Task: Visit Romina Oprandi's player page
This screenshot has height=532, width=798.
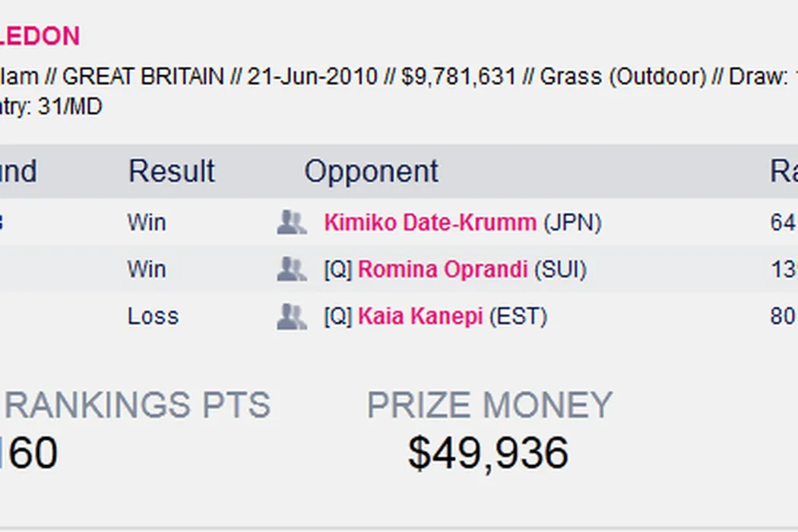Action: [442, 270]
